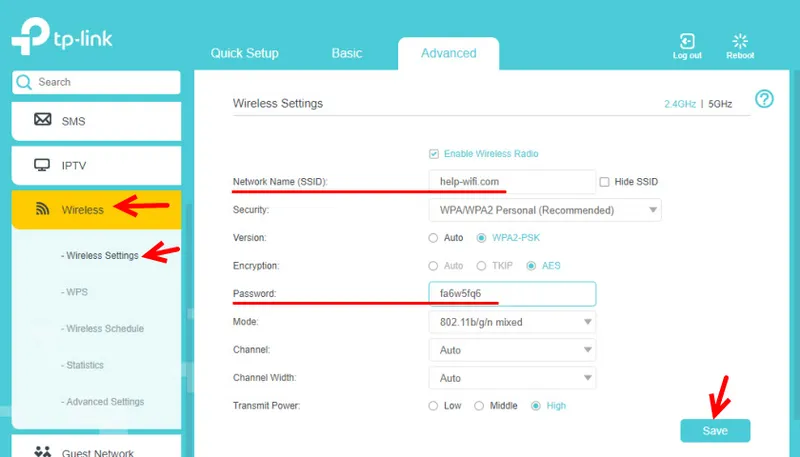Image resolution: width=800 pixels, height=457 pixels.
Task: Click the Log out icon
Action: pos(687,41)
